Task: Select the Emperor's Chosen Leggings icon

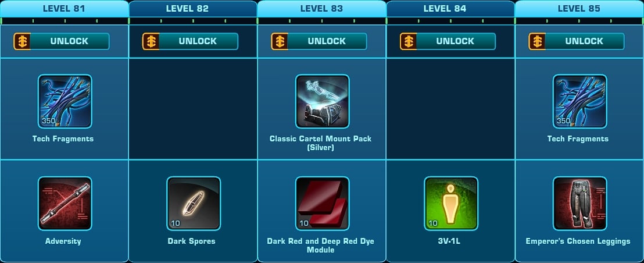Action: [580, 204]
